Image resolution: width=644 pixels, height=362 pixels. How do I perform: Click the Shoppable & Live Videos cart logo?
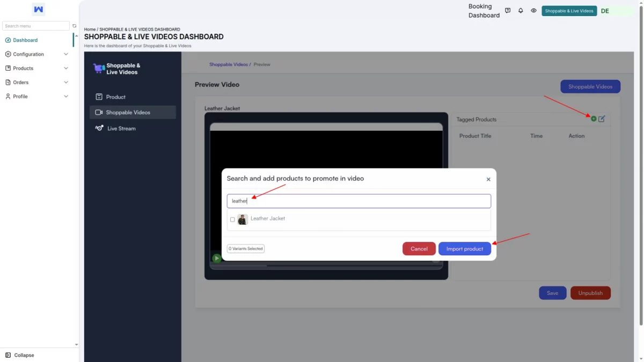point(99,68)
